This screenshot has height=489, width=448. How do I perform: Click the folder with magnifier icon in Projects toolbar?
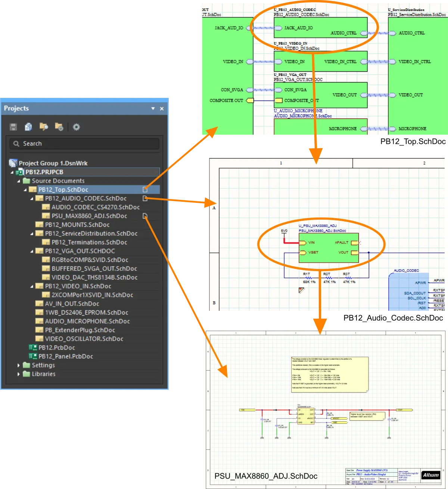point(44,127)
